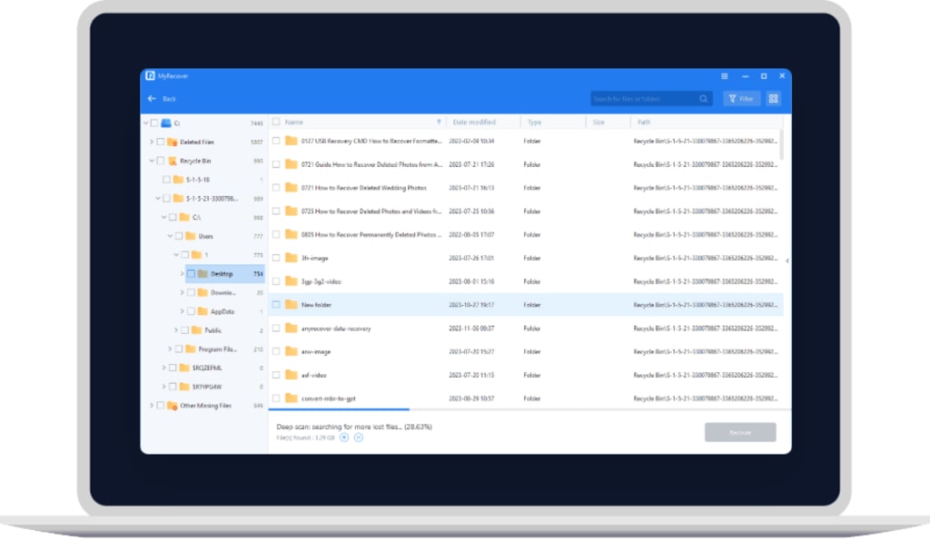Click the MyRecover app logo
930x560 pixels.
(x=150, y=76)
